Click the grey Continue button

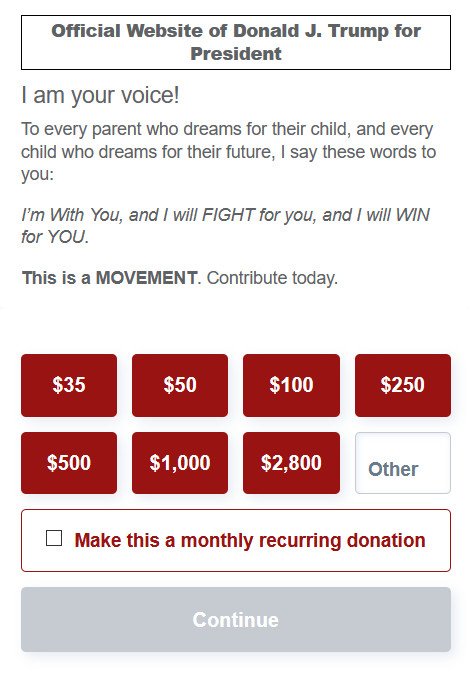point(236,619)
